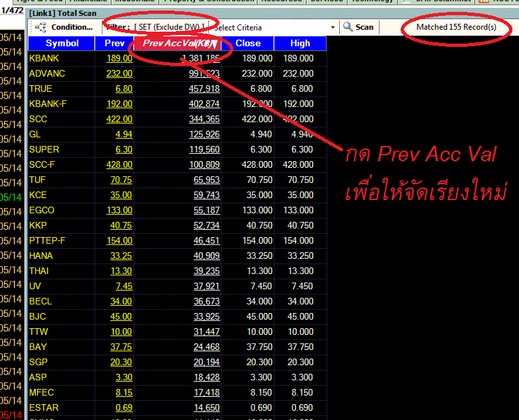Image resolution: width=519 pixels, height=420 pixels.
Task: Open the Condition tree icon
Action: click(40, 28)
